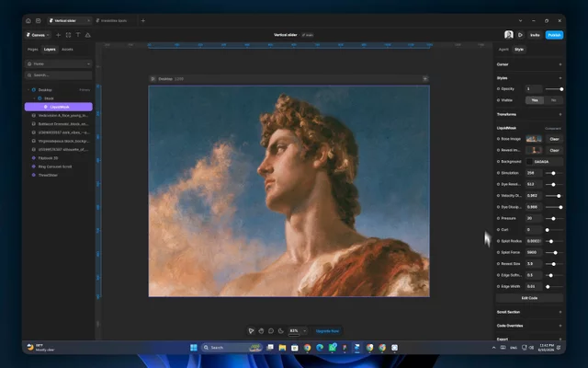Image resolution: width=588 pixels, height=368 pixels.
Task: Expand the Styles section plus icon
Action: pyautogui.click(x=560, y=78)
